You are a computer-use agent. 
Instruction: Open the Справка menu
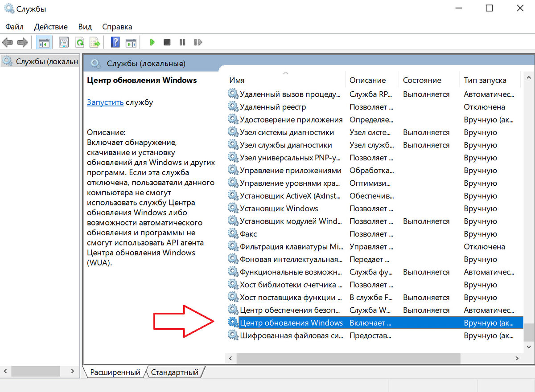[117, 27]
